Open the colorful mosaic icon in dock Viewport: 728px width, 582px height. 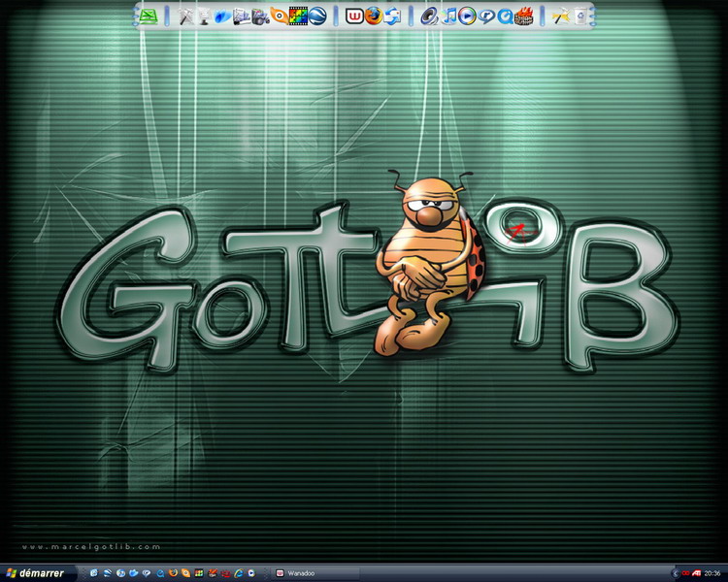click(x=298, y=16)
